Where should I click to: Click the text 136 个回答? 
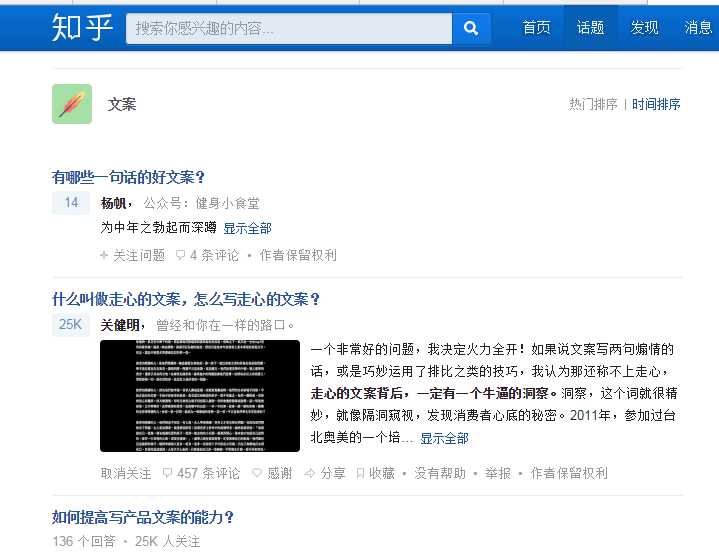tap(84, 542)
